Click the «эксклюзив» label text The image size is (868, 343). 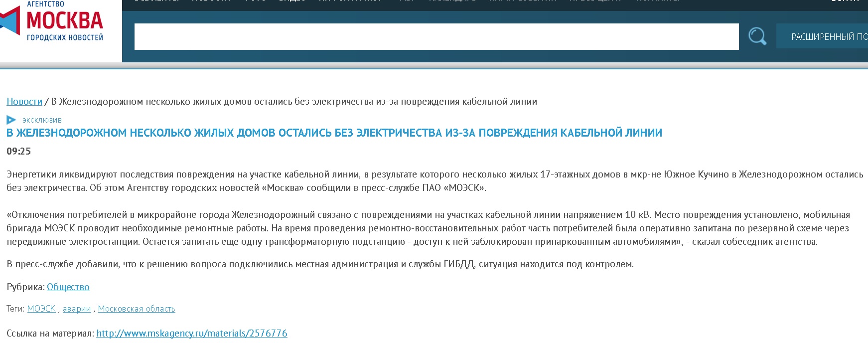pos(42,120)
